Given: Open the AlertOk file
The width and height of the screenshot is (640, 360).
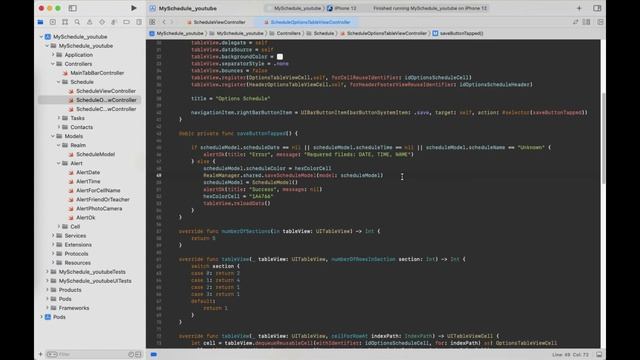Looking at the screenshot, I should [82, 218].
